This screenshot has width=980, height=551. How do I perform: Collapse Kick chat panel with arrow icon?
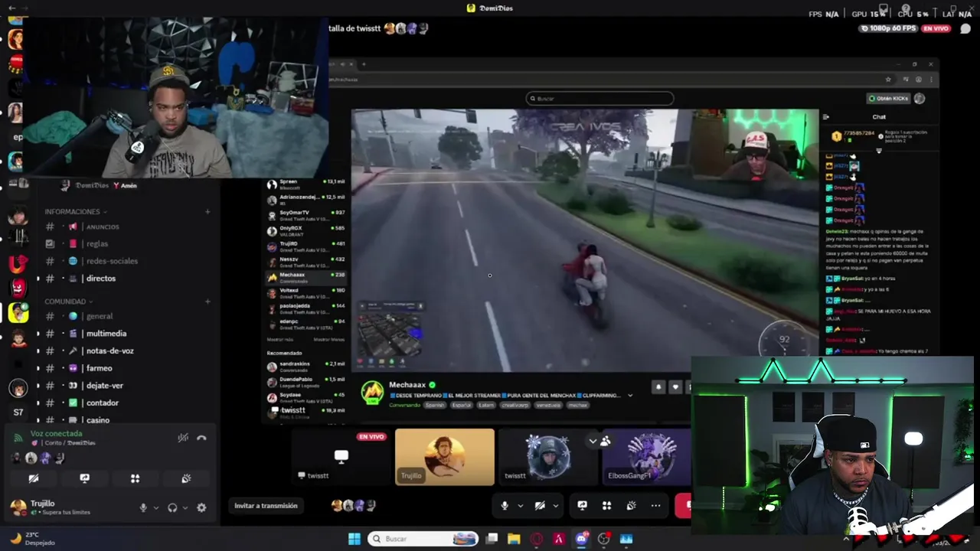point(825,117)
